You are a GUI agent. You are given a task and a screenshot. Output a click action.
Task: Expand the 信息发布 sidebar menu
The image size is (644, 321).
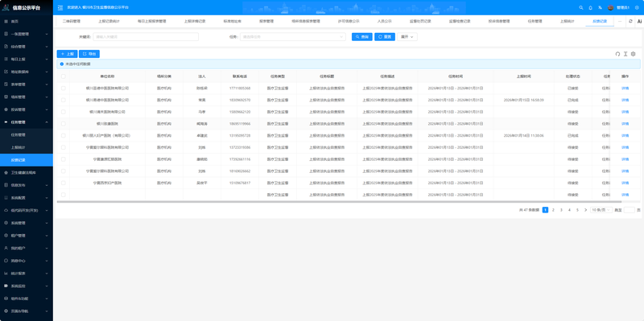27,185
